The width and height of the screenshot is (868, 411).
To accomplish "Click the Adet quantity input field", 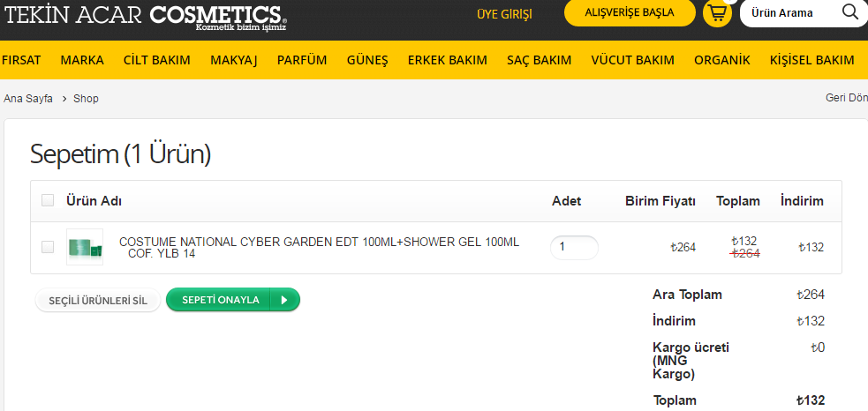I will tap(574, 247).
